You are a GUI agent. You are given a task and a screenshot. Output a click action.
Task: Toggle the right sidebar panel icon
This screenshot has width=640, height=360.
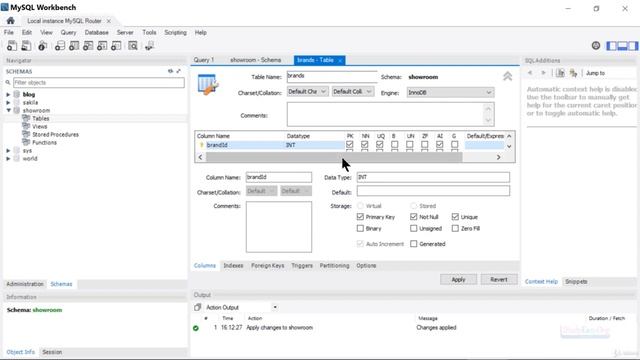(x=633, y=46)
